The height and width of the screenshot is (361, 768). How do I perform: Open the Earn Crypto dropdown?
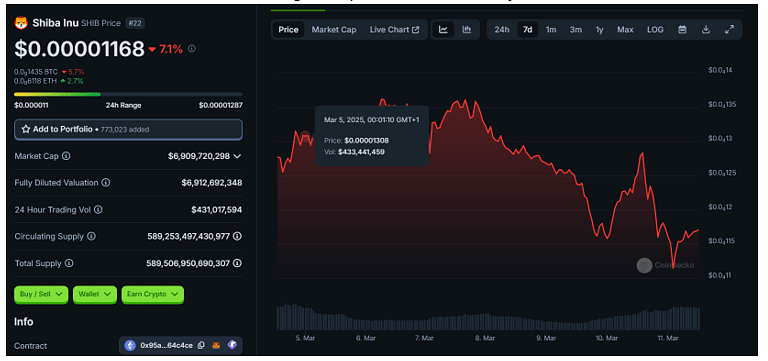152,294
